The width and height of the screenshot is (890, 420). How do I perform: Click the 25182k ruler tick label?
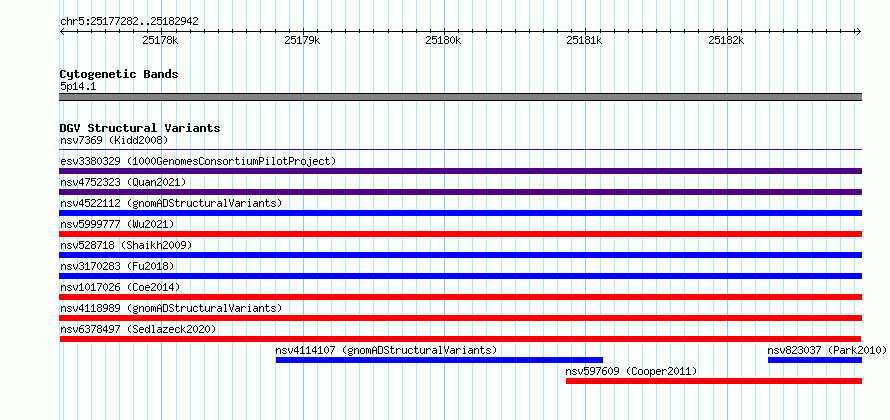tap(727, 40)
